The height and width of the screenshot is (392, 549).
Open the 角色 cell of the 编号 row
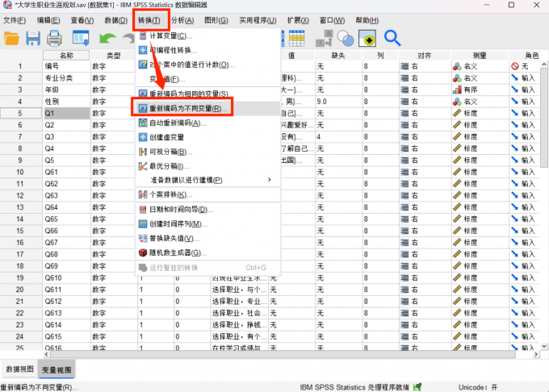point(526,66)
